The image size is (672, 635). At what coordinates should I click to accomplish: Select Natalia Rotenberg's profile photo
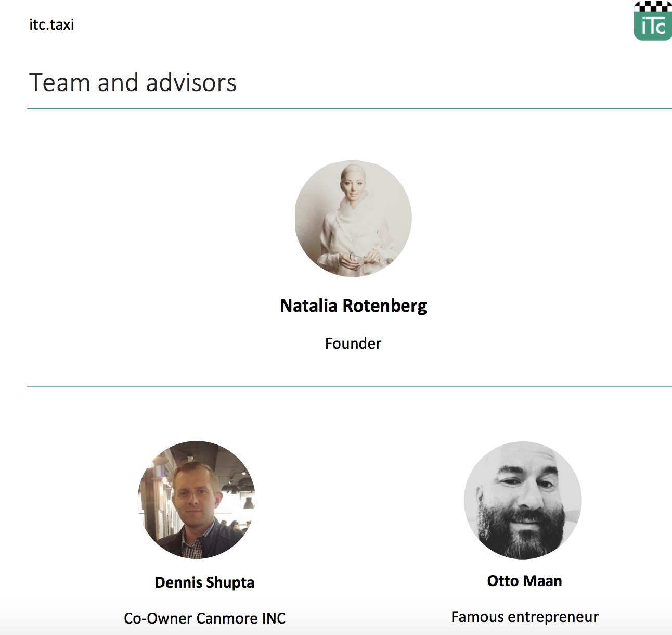(x=353, y=218)
